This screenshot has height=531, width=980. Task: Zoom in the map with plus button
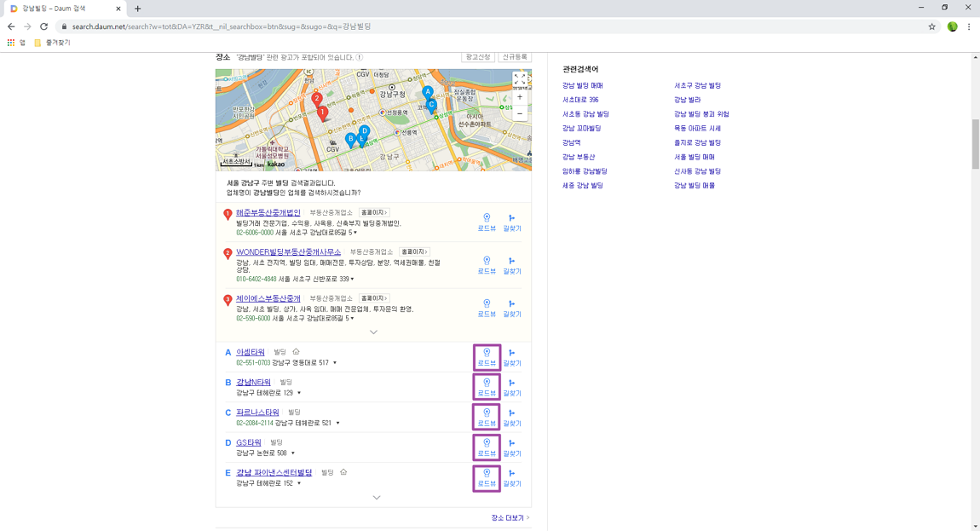[519, 97]
